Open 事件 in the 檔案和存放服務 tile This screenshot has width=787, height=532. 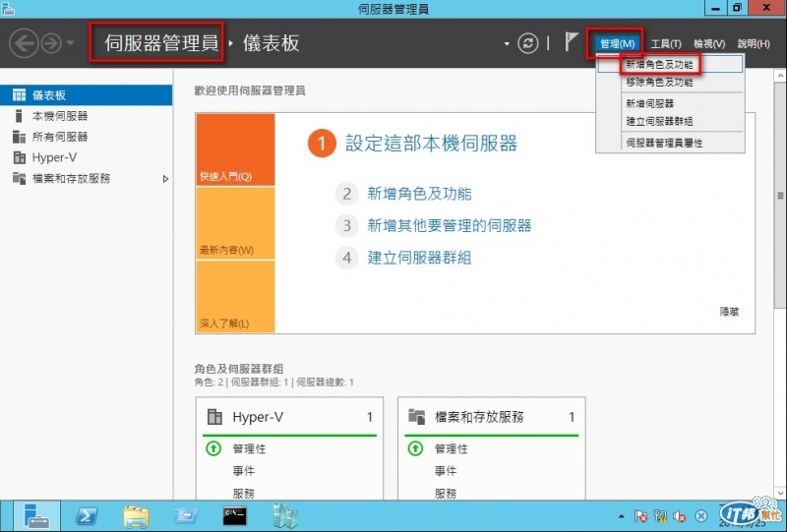point(446,471)
